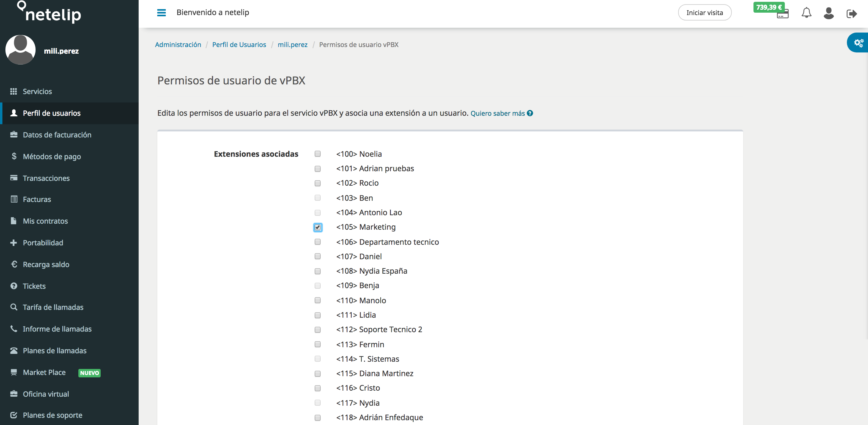
Task: Check the <101> Adrian pruebas extension
Action: click(x=317, y=168)
